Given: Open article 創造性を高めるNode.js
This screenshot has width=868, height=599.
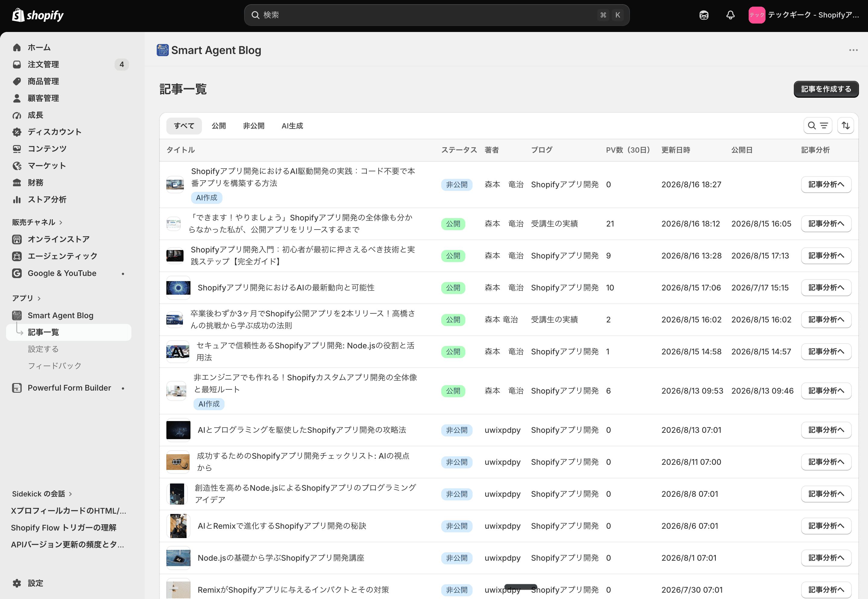Looking at the screenshot, I should tap(305, 494).
